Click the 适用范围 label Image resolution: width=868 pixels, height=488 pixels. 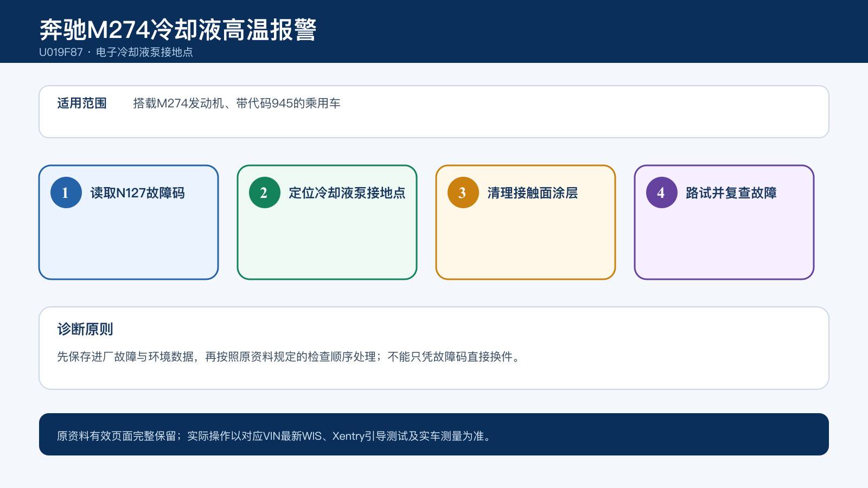[82, 103]
